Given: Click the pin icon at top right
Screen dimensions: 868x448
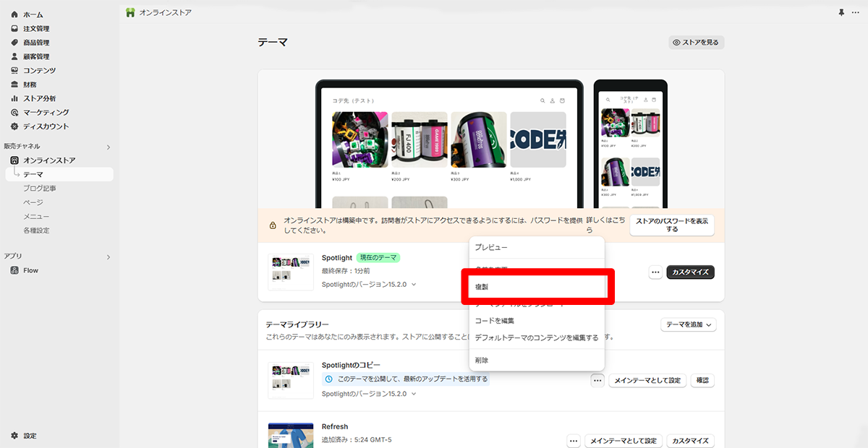Looking at the screenshot, I should [x=841, y=13].
